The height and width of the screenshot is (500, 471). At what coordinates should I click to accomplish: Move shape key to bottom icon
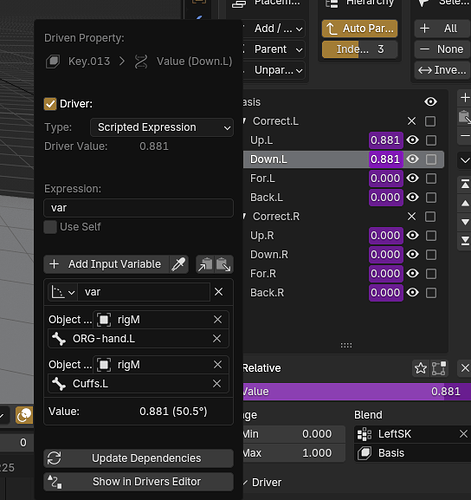[x=465, y=240]
